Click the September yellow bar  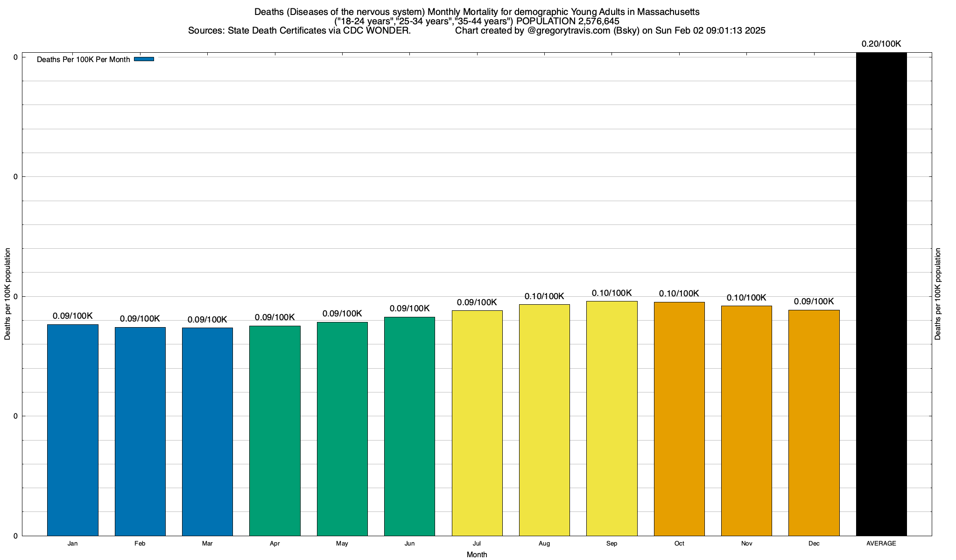(x=612, y=418)
